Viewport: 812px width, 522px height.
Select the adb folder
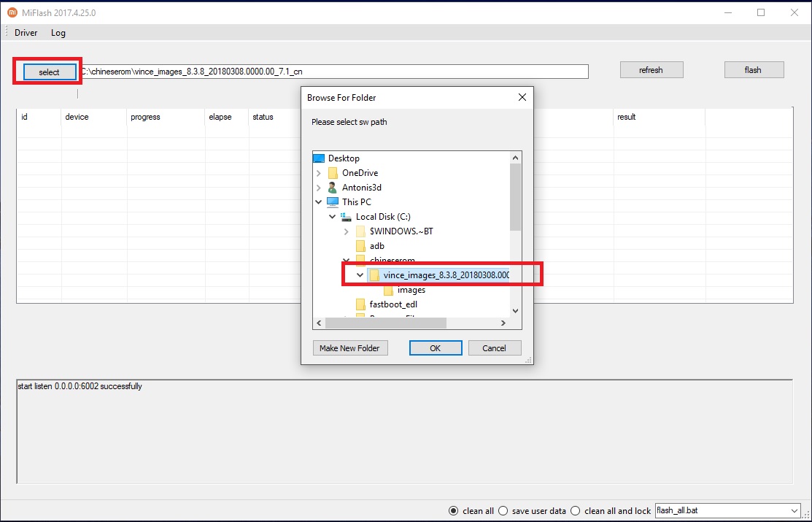376,246
